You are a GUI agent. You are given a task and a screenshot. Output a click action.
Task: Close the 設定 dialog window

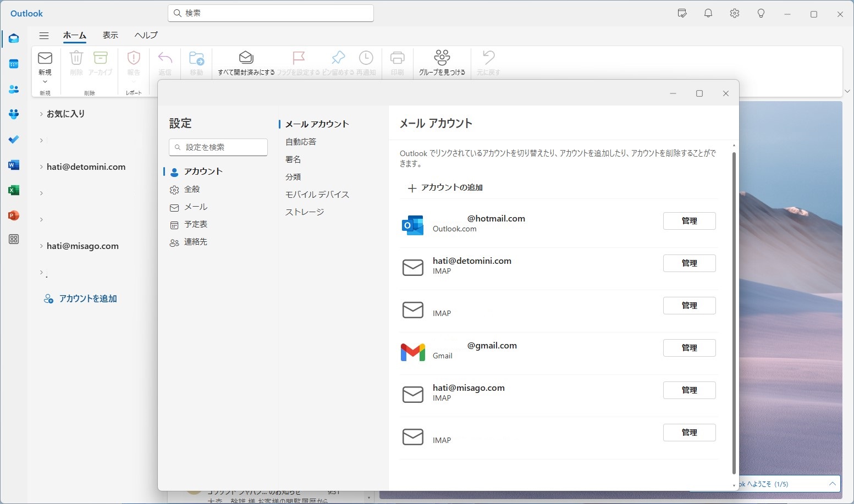click(x=726, y=93)
